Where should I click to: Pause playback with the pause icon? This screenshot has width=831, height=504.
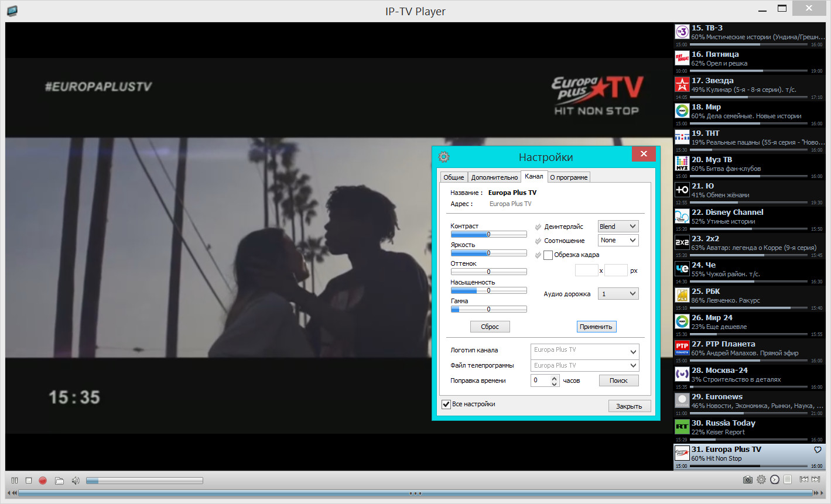click(x=15, y=481)
